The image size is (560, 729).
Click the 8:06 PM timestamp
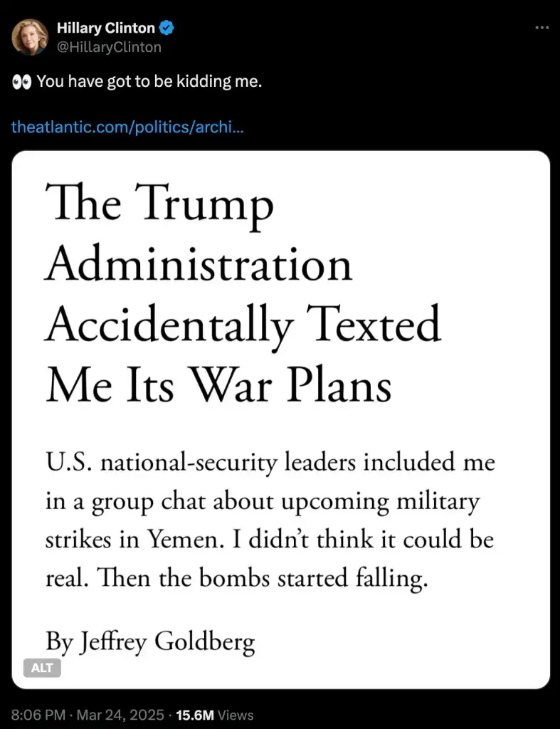39,715
